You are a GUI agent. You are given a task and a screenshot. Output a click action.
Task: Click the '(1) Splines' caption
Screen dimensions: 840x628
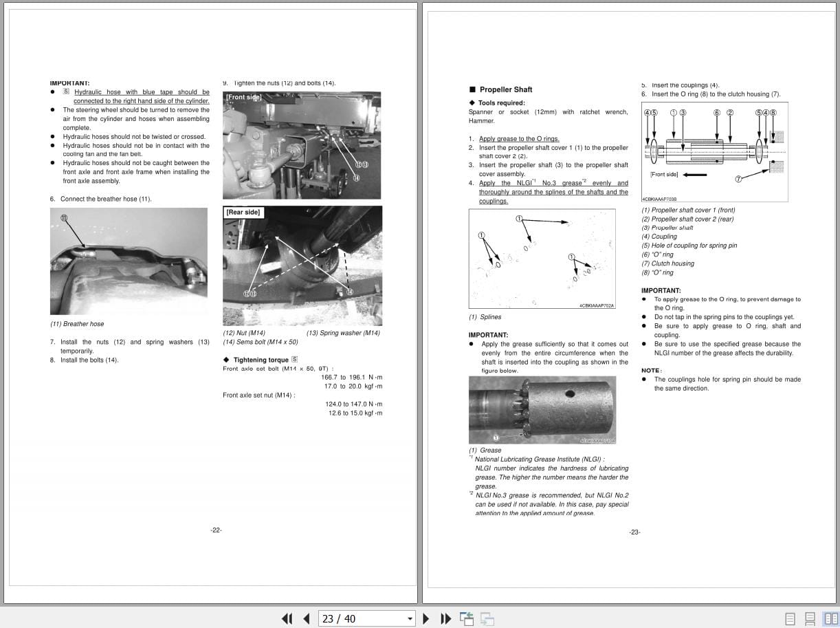[x=485, y=317]
